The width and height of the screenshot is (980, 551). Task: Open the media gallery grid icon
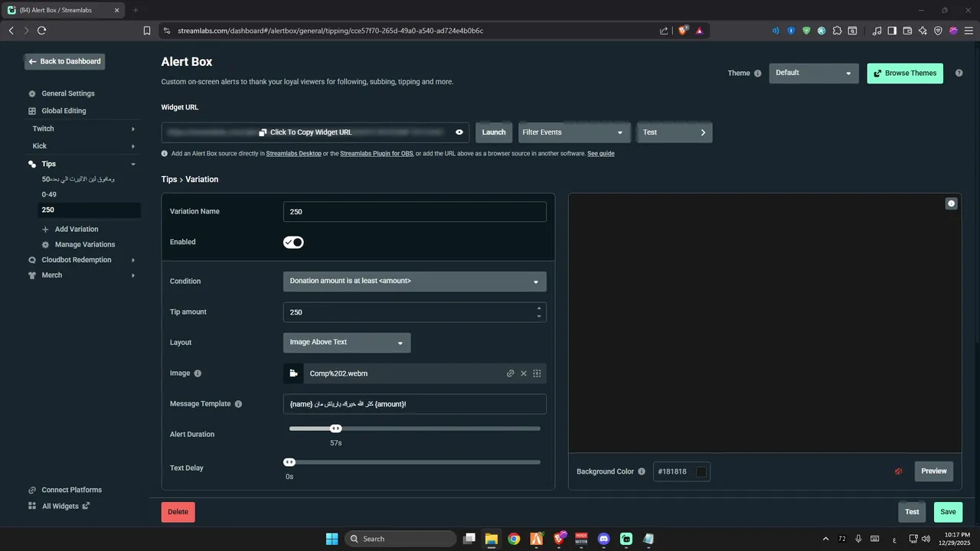click(537, 373)
